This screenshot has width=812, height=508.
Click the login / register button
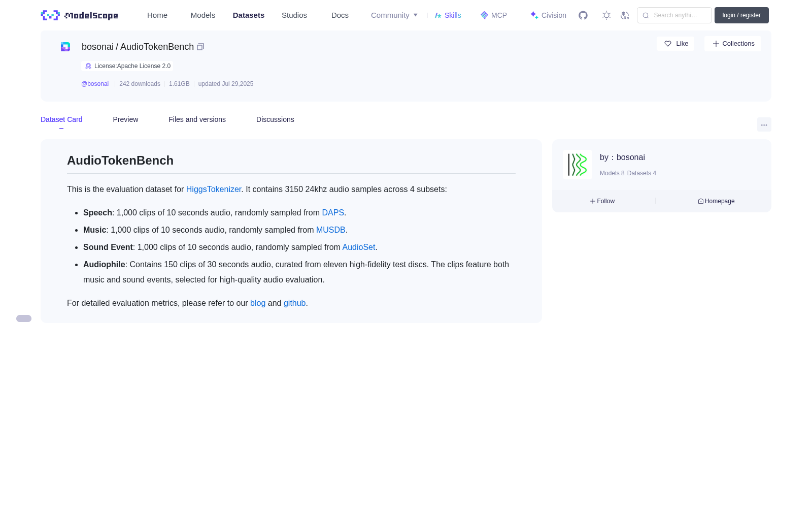741,15
